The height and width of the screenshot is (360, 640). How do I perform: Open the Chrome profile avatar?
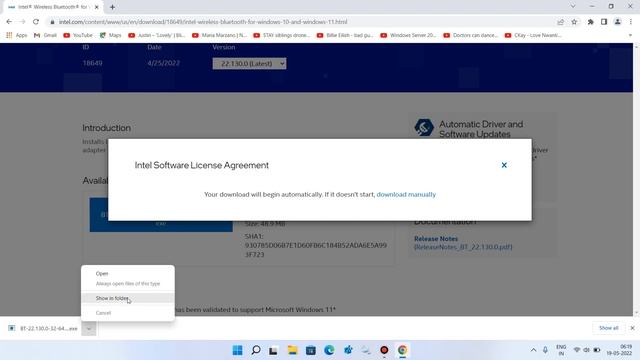click(x=618, y=22)
